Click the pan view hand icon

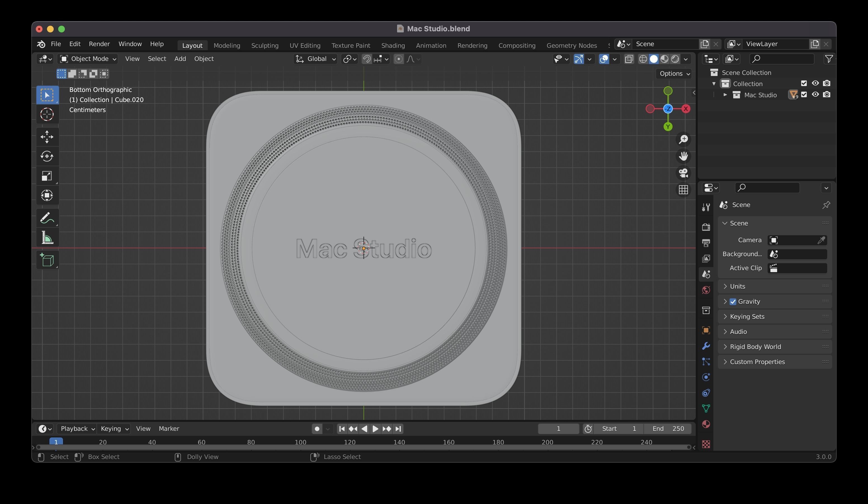pos(683,156)
